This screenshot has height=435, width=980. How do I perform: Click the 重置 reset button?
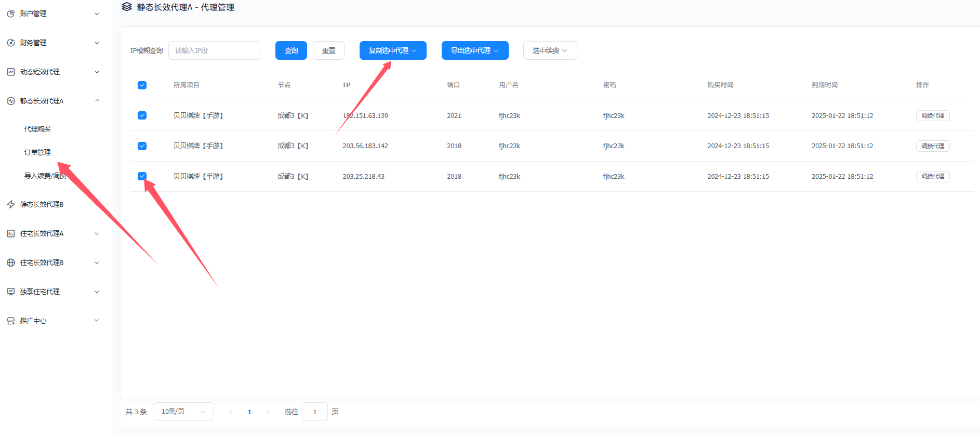[x=328, y=50]
